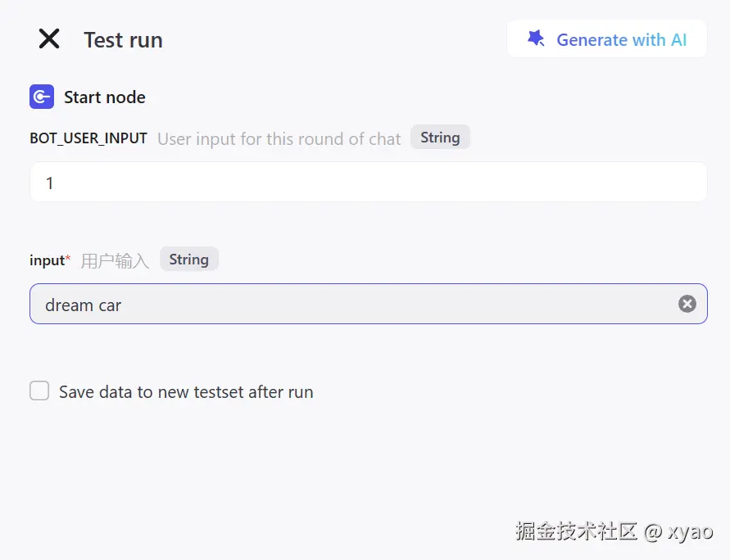This screenshot has height=560, width=730.
Task: Select the BOT_USER_INPUT value field
Action: [x=368, y=182]
